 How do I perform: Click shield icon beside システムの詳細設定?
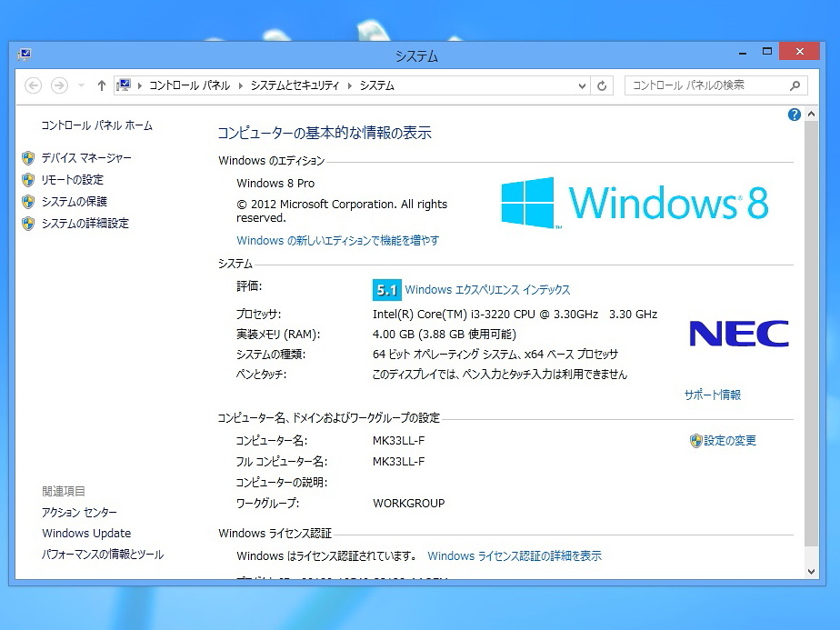[28, 224]
